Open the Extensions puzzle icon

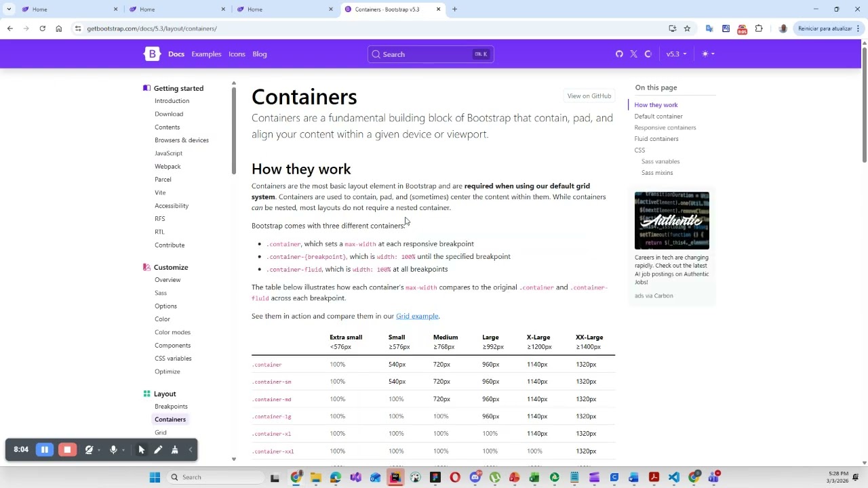point(759,28)
